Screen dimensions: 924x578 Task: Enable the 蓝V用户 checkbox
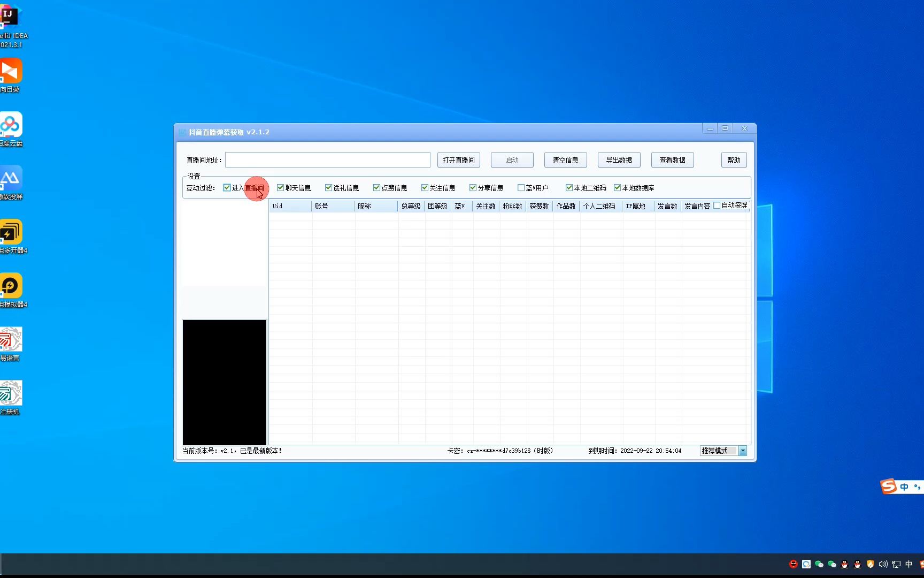(521, 188)
